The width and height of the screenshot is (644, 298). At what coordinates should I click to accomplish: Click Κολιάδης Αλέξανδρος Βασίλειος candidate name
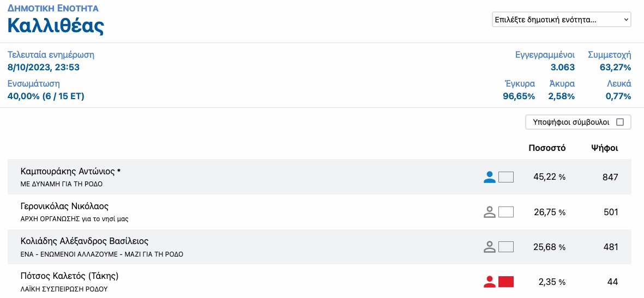point(84,241)
